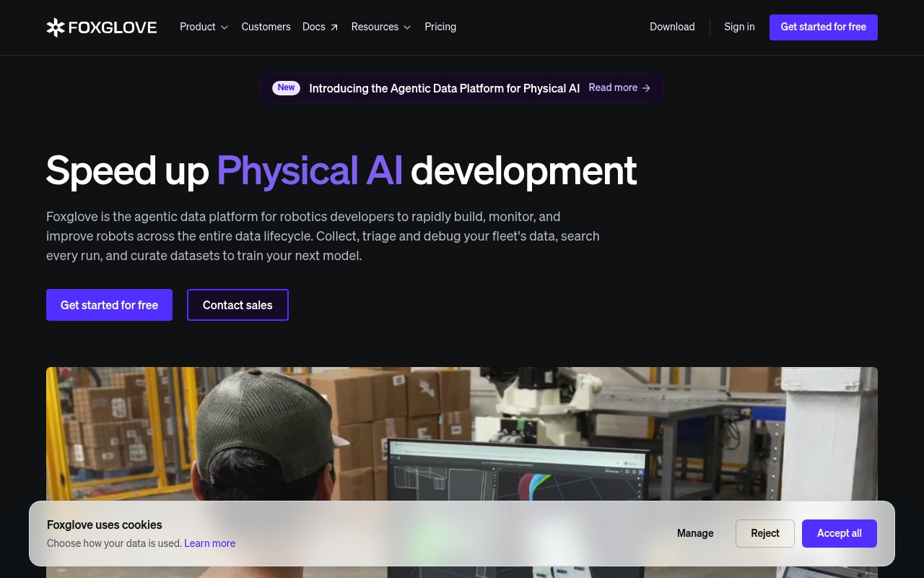Click the Contact sales button

pos(237,305)
